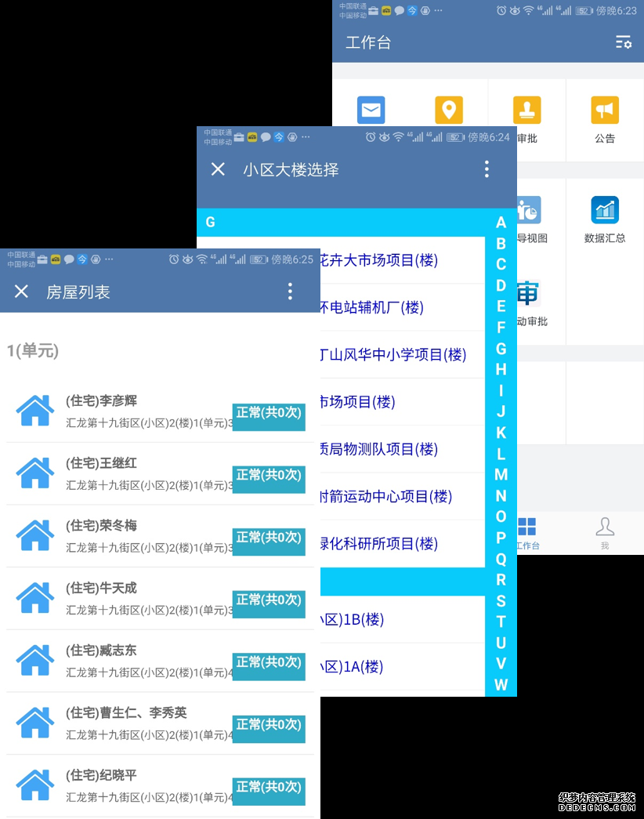Switch to the 工作台 bottom tab

point(527,533)
